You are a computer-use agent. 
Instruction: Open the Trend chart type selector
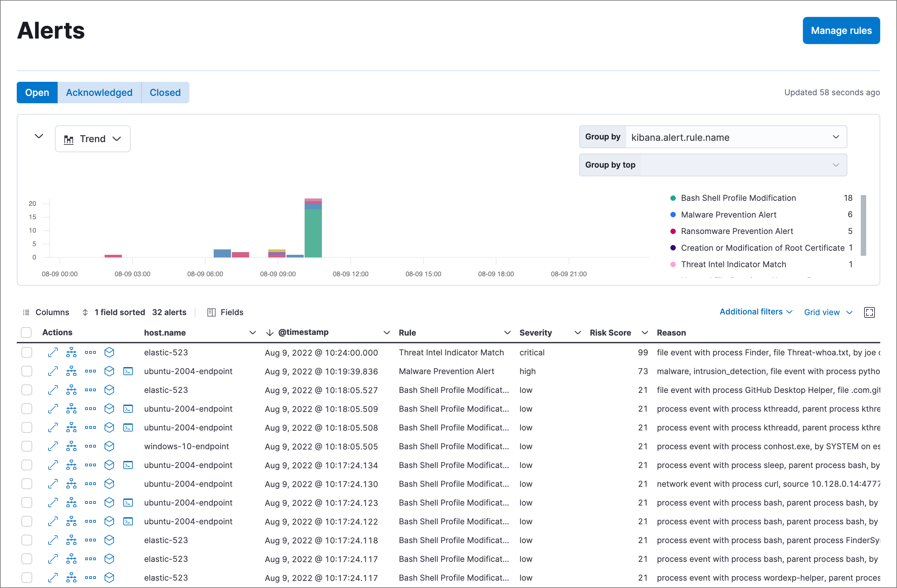point(93,139)
